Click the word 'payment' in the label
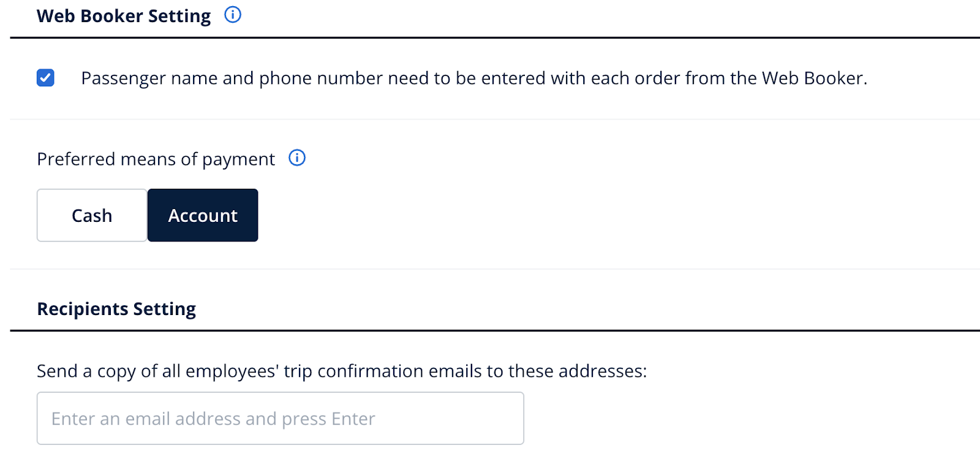The width and height of the screenshot is (980, 456). pyautogui.click(x=238, y=160)
